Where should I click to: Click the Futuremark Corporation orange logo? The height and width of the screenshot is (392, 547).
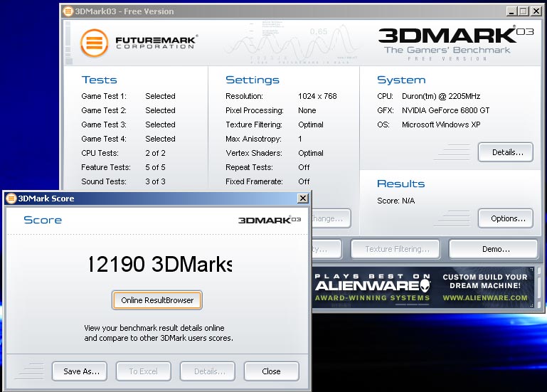click(94, 43)
